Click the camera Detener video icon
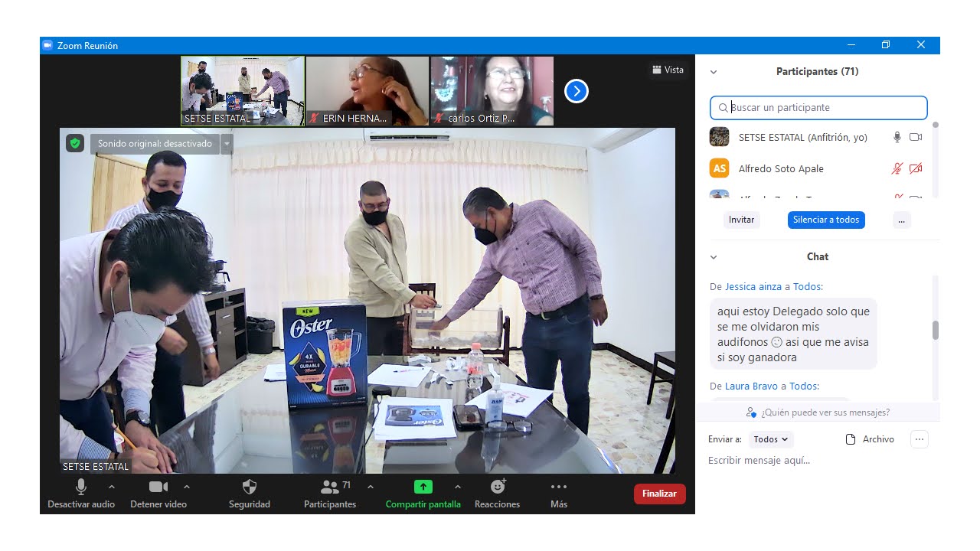This screenshot has width=980, height=551. click(x=158, y=487)
